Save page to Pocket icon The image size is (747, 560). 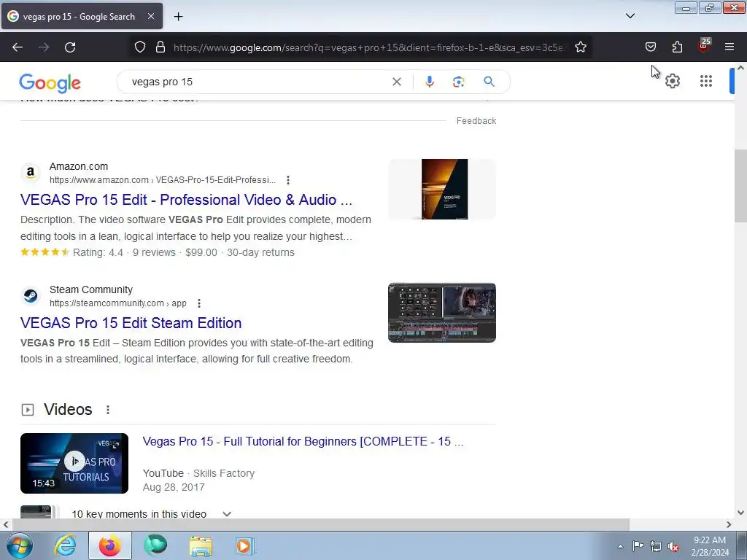(x=650, y=47)
